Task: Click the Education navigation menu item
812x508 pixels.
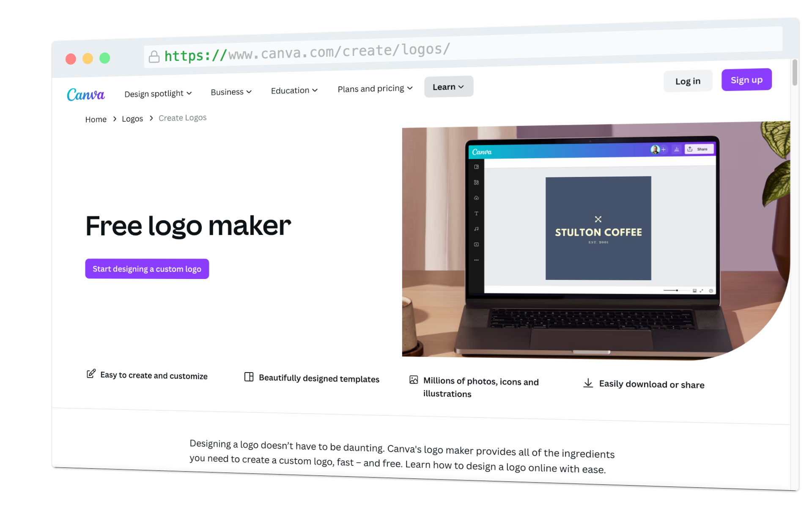Action: coord(294,90)
